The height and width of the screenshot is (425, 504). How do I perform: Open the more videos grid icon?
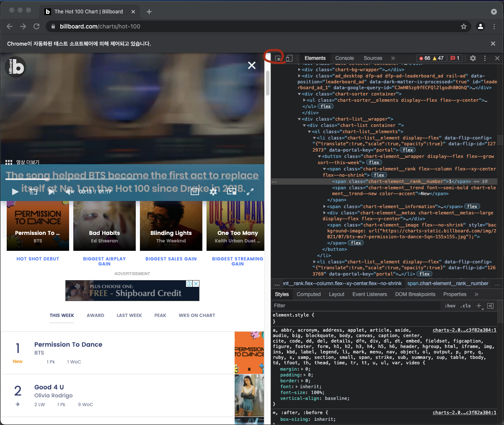pyautogui.click(x=8, y=162)
